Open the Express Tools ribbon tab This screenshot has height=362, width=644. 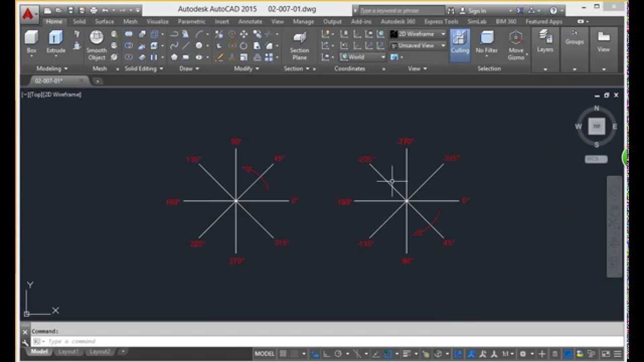point(441,22)
